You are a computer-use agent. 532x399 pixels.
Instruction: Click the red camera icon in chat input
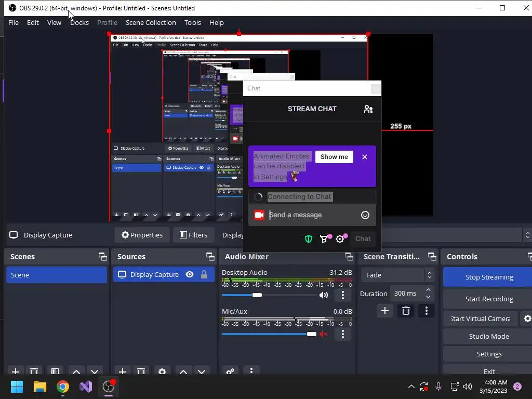[x=259, y=215]
